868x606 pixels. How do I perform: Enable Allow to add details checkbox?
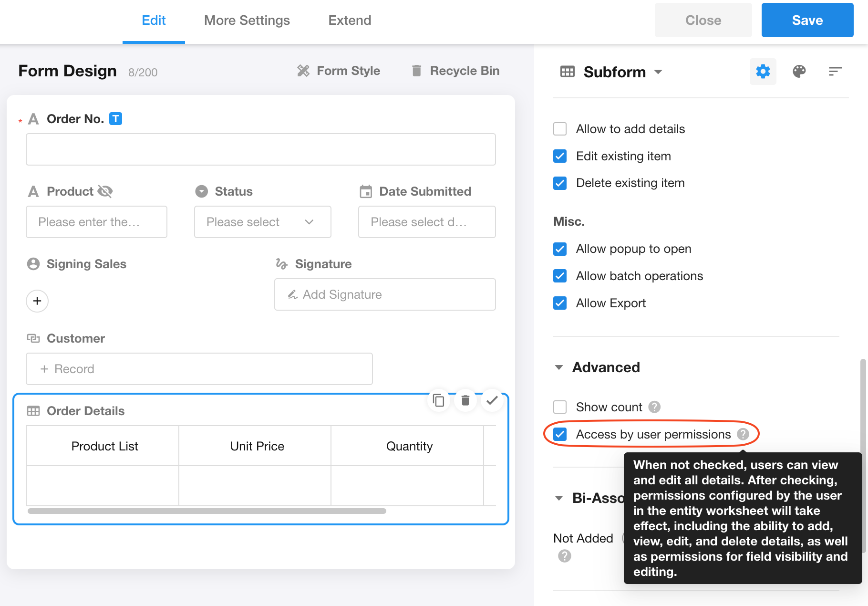(560, 129)
